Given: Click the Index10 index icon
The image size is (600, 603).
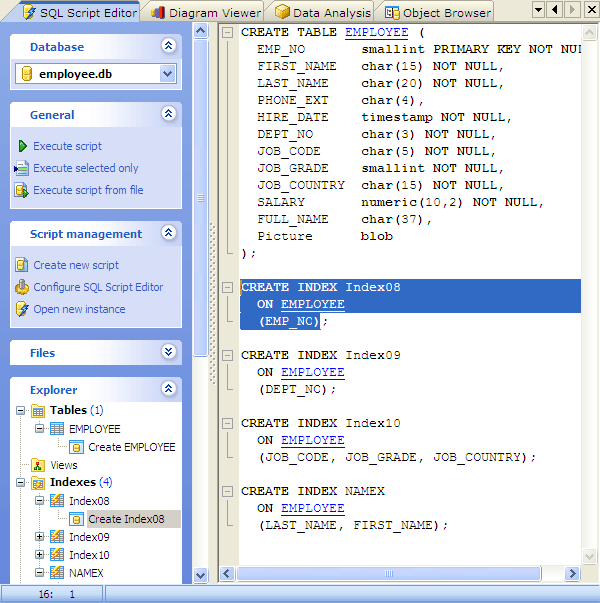Looking at the screenshot, I should coord(57,555).
